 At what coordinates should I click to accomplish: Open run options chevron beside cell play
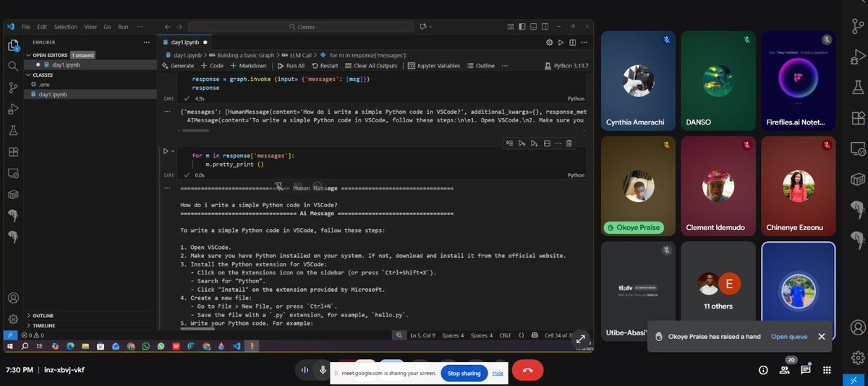tap(172, 151)
